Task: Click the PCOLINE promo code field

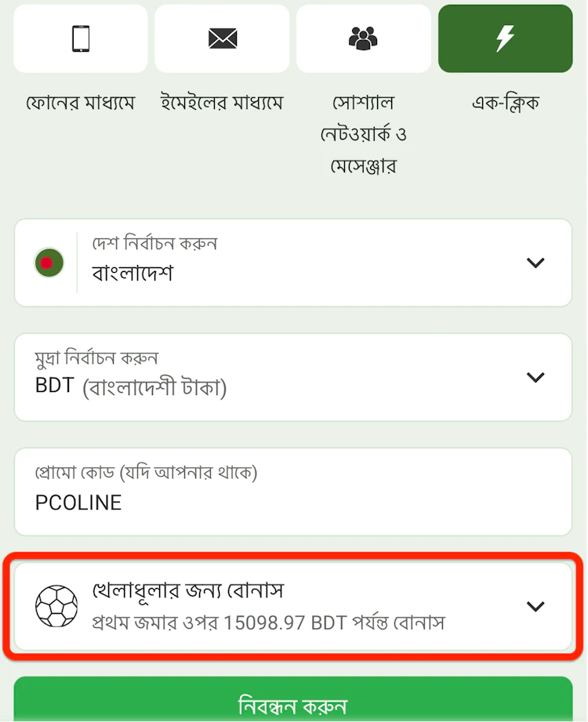Action: 293,492
